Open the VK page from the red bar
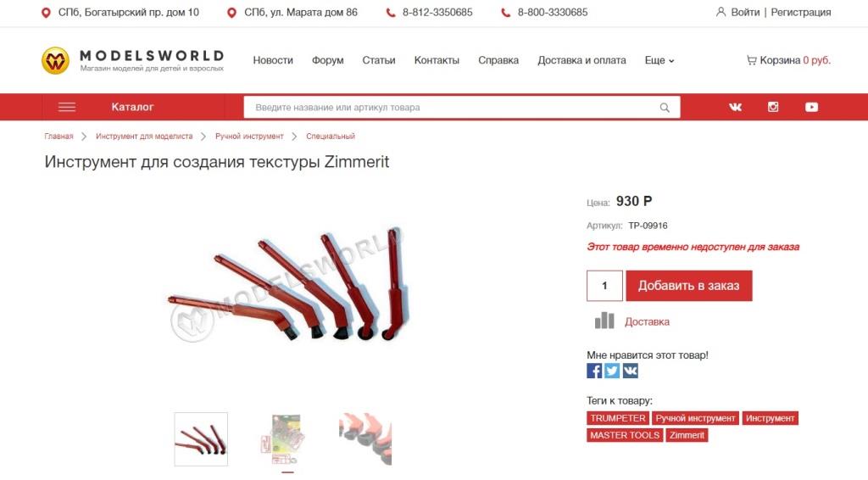This screenshot has height=480, width=868. coord(735,107)
